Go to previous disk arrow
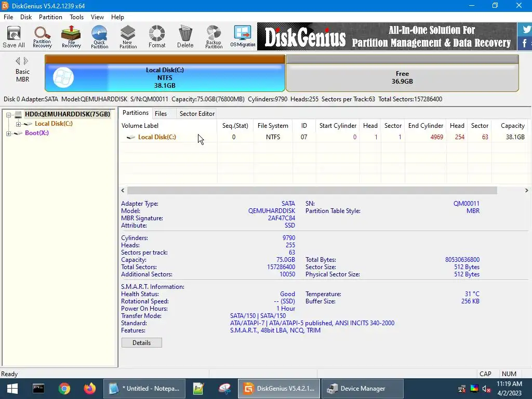 (18, 61)
